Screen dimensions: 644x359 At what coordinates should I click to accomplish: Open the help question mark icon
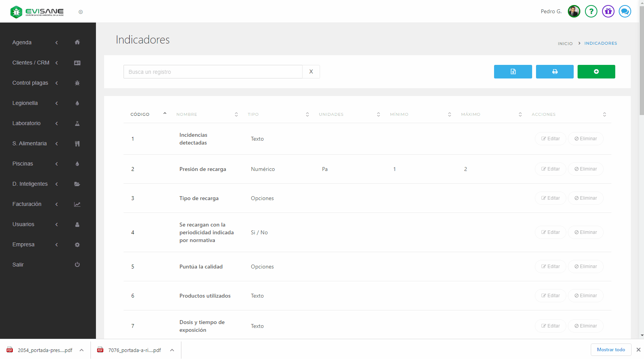click(x=591, y=11)
